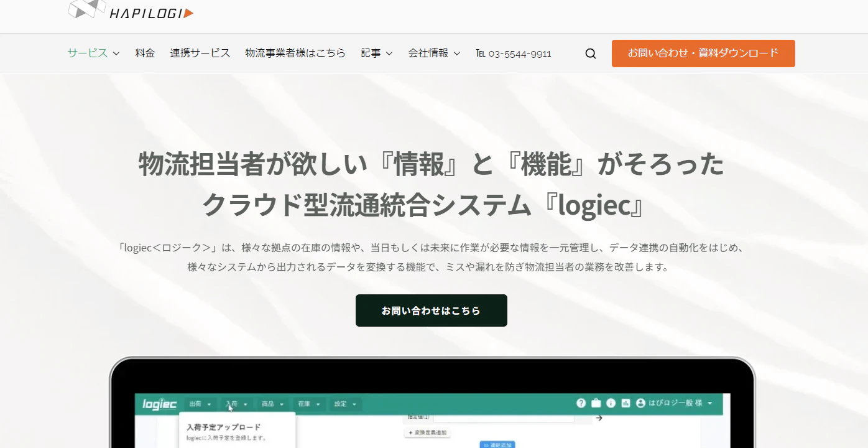868x448 pixels.
Task: Open the はぴロジ一般 様 account dropdown
Action: point(675,403)
